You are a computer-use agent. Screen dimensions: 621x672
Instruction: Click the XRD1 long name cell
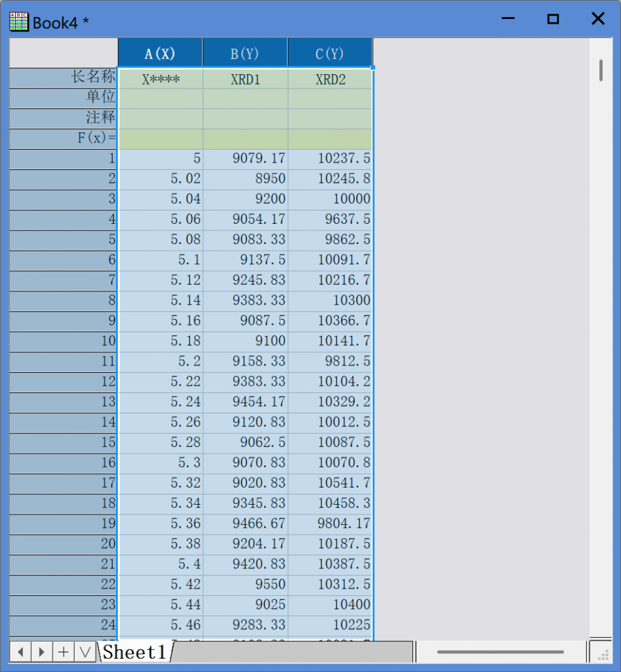[x=245, y=79]
